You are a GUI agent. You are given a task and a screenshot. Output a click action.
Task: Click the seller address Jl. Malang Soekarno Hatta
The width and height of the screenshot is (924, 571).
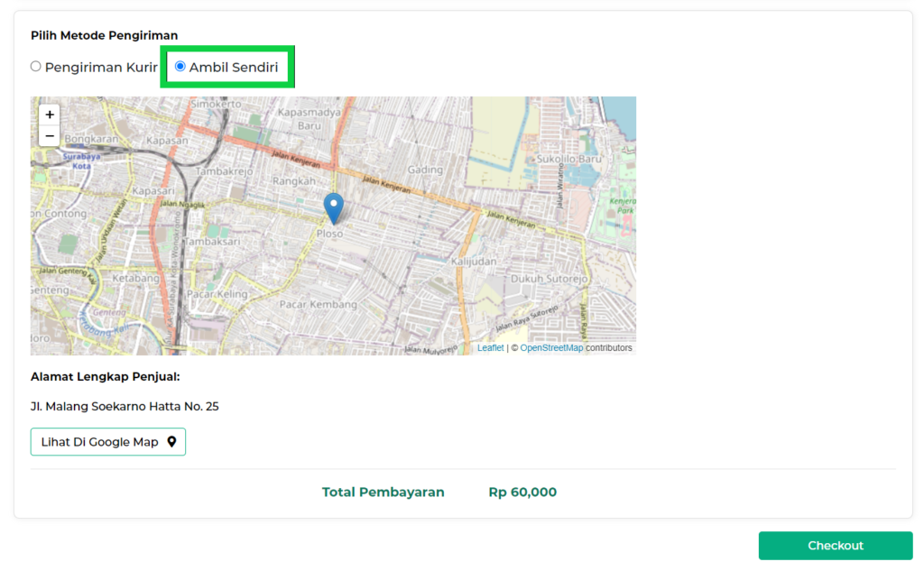125,407
